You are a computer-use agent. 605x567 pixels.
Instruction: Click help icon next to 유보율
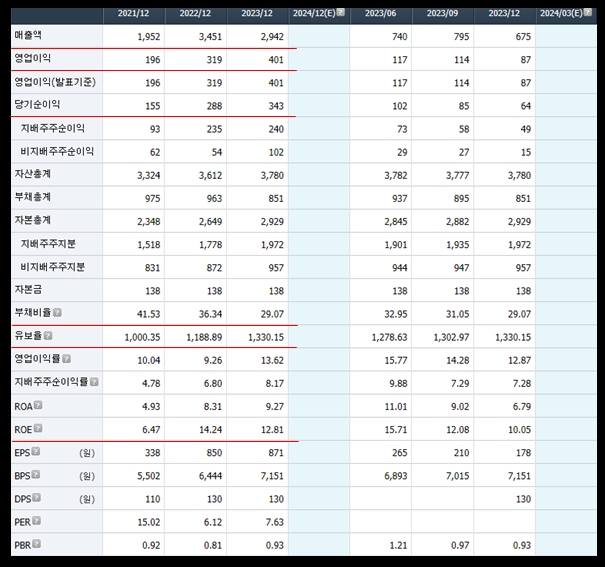point(48,336)
